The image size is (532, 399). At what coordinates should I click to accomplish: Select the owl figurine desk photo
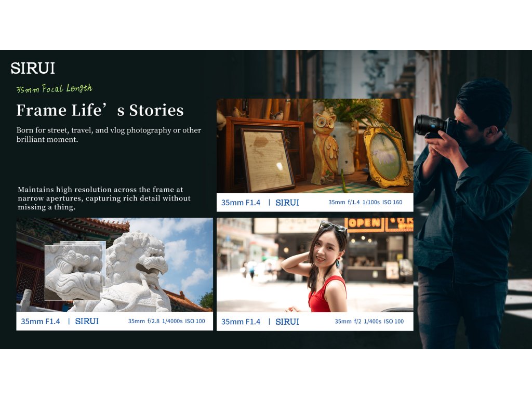315,146
